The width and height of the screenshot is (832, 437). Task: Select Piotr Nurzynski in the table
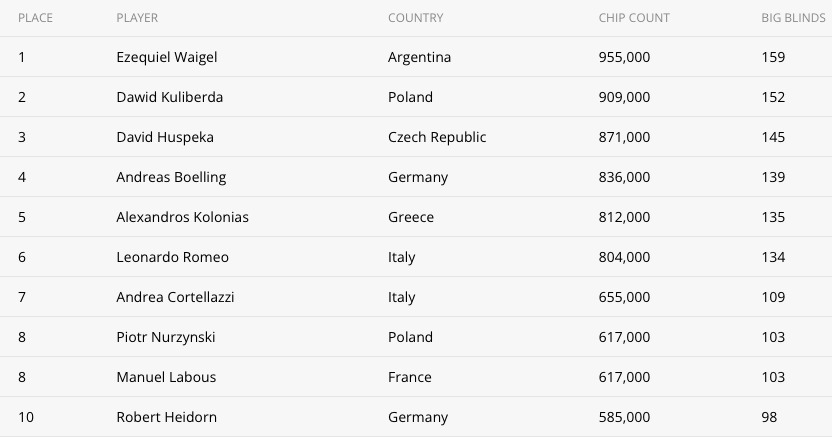166,337
